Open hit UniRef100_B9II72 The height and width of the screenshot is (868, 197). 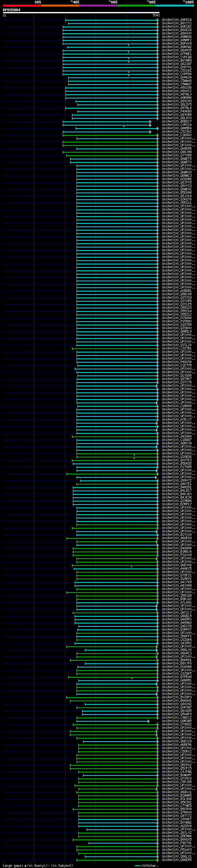(176, 23)
